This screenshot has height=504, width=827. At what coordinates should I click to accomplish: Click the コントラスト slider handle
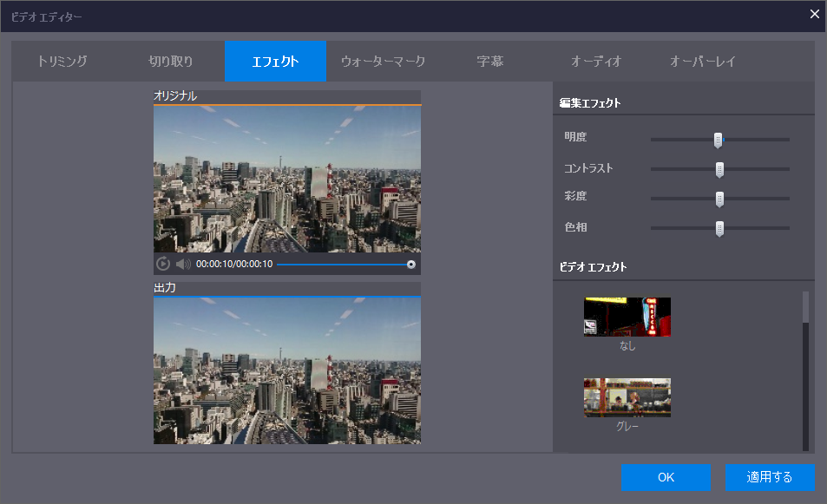pos(719,169)
